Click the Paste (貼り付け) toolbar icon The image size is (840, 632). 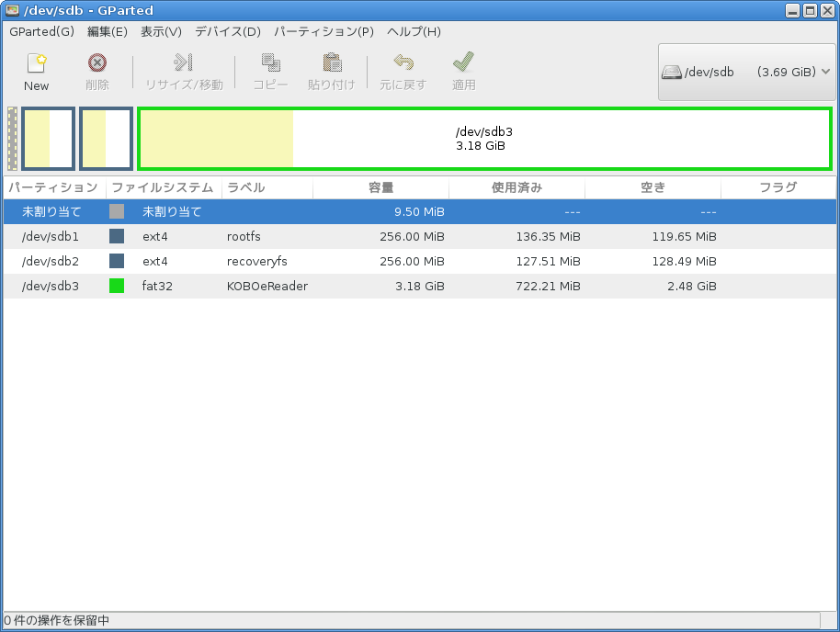(x=331, y=64)
